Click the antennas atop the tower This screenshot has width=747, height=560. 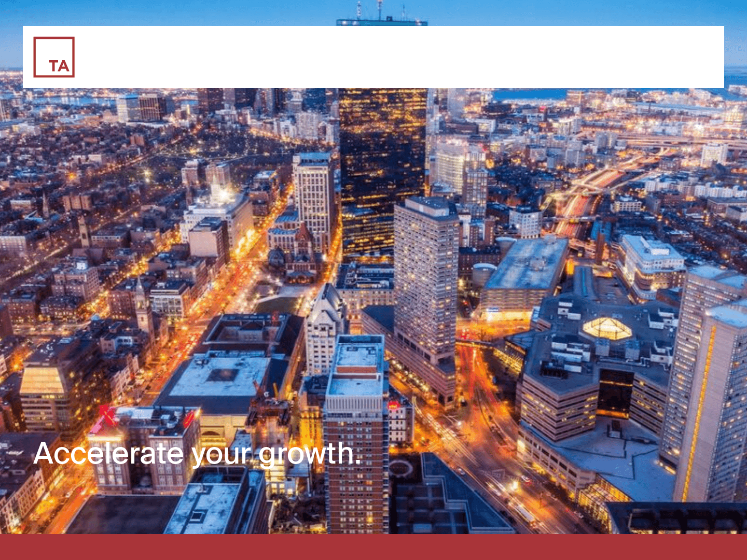(380, 10)
